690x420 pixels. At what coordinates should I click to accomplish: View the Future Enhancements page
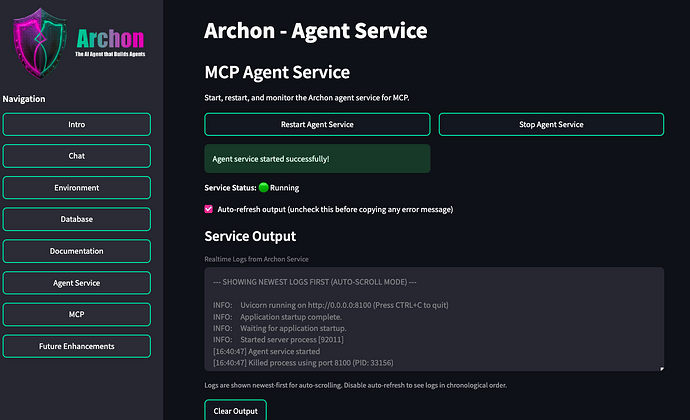[x=77, y=346]
